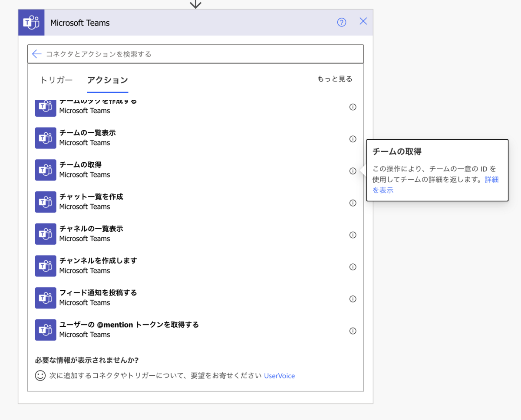Open the 詳細を表示 link in tooltip
Viewport: 521px width, 420px height.
point(491,180)
